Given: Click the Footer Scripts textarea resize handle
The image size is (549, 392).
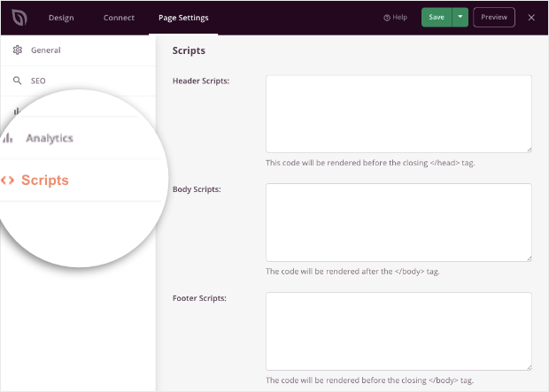Looking at the screenshot, I should [x=529, y=367].
